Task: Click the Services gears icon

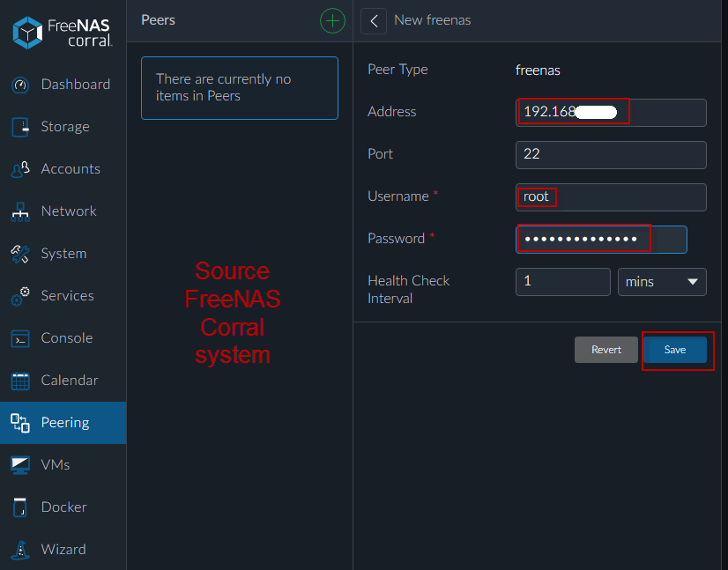Action: (x=21, y=296)
